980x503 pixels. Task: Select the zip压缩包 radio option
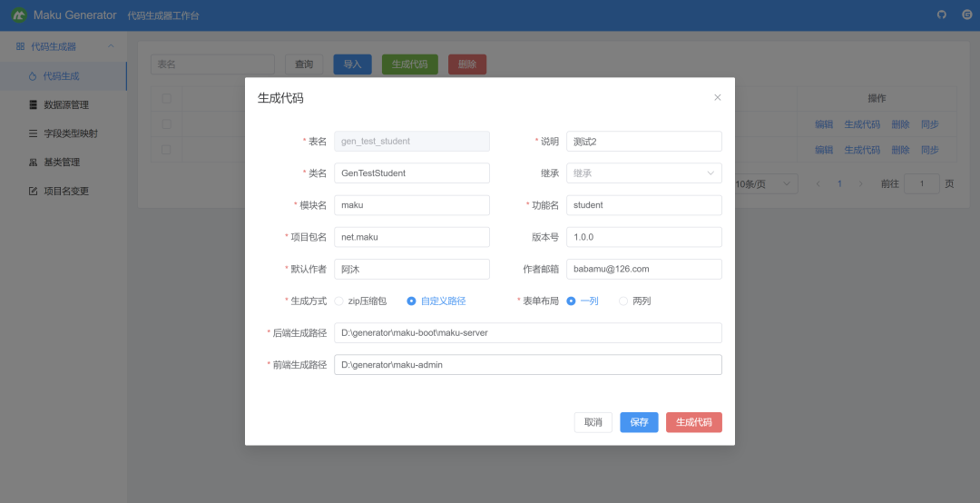[339, 301]
